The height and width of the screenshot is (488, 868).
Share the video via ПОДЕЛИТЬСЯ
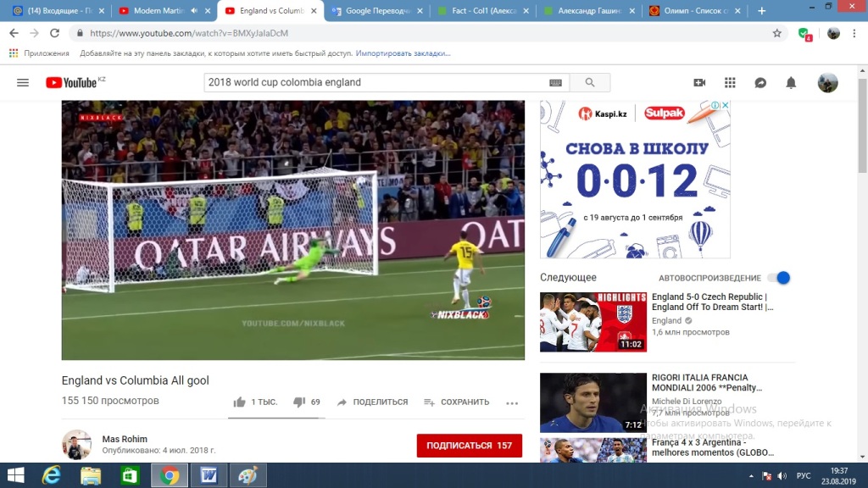pos(372,402)
